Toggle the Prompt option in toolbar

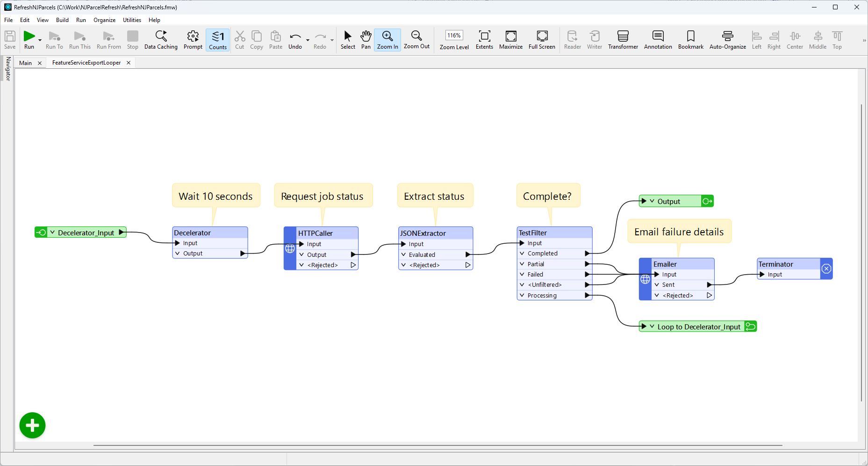(x=193, y=40)
